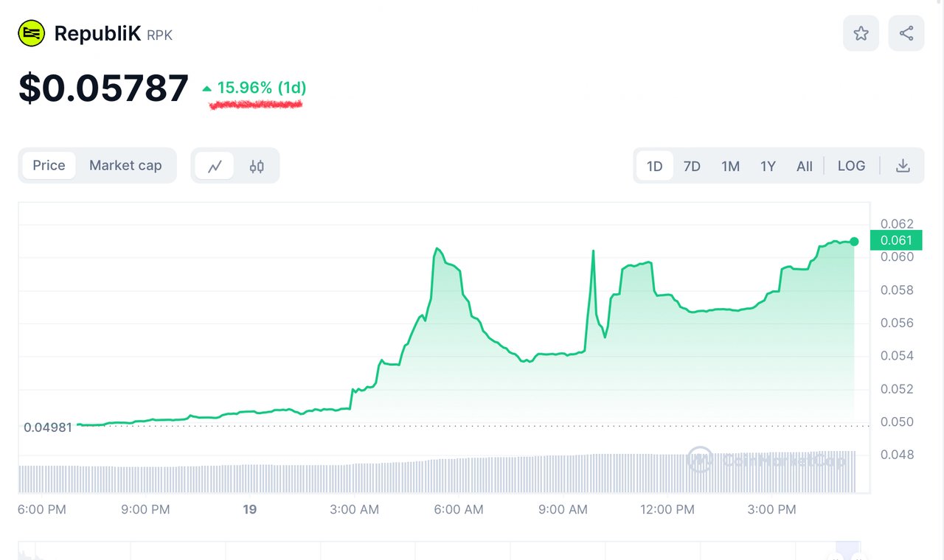Set chart range to 1D
Viewport: 944px width, 560px height.
[x=654, y=166]
